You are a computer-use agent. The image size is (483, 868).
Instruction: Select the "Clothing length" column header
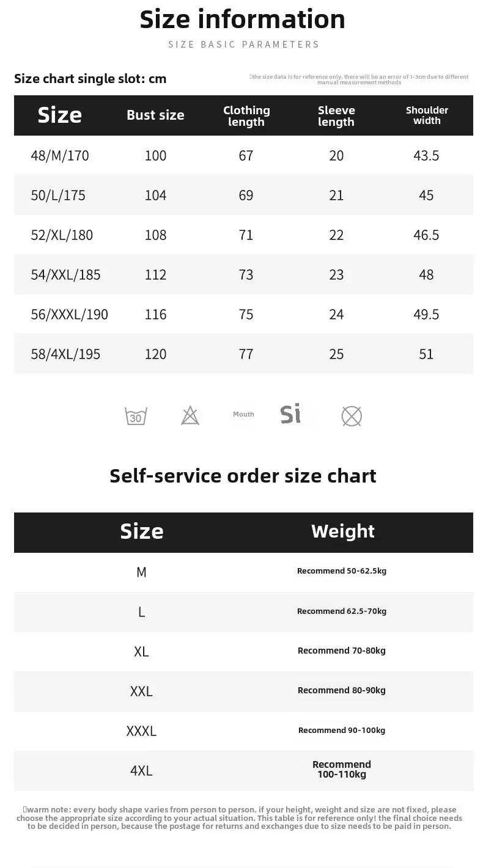(x=246, y=115)
